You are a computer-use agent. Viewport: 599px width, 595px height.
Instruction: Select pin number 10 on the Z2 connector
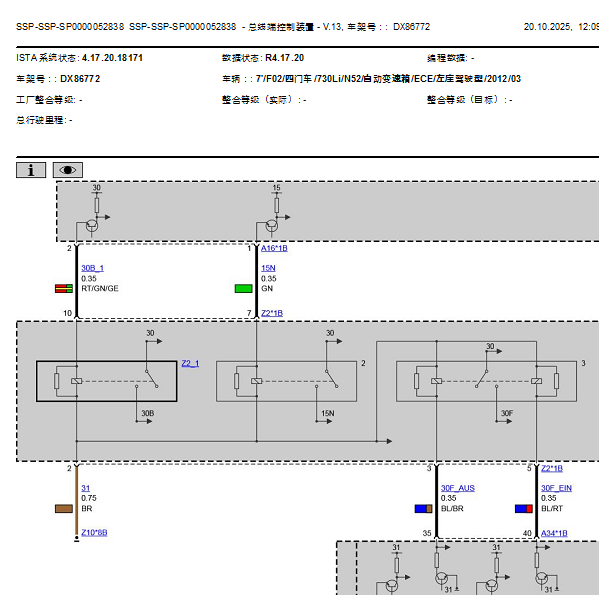coord(67,313)
